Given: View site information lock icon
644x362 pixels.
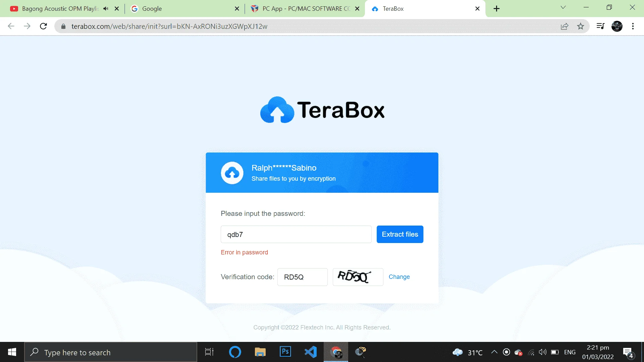Looking at the screenshot, I should tap(63, 26).
